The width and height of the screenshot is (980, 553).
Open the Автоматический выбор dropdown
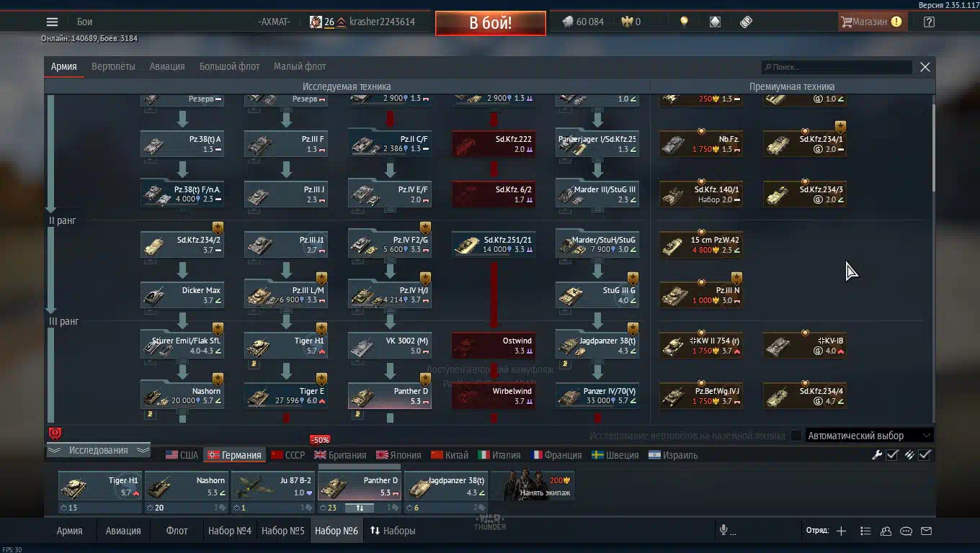[869, 436]
